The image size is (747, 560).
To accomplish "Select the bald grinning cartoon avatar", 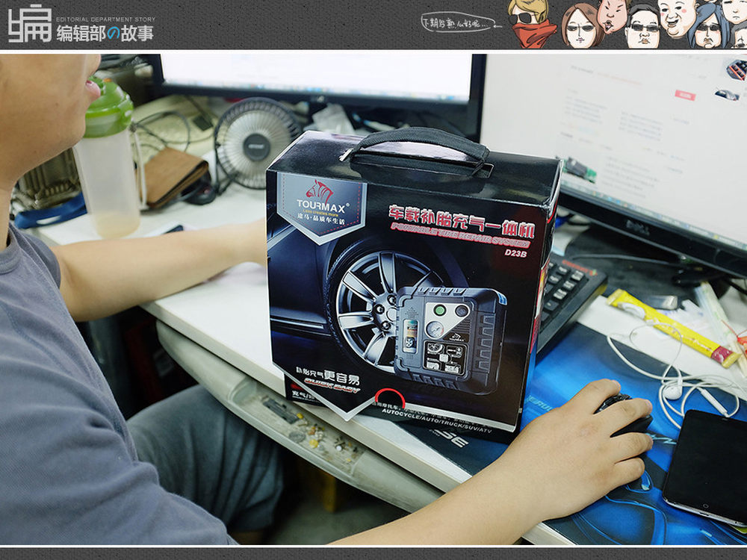I will click(678, 18).
